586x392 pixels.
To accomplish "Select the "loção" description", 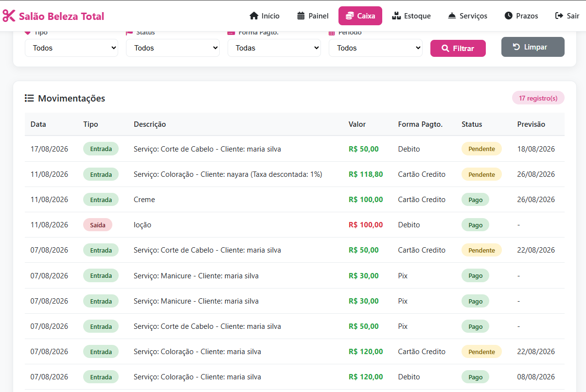I will (x=142, y=225).
